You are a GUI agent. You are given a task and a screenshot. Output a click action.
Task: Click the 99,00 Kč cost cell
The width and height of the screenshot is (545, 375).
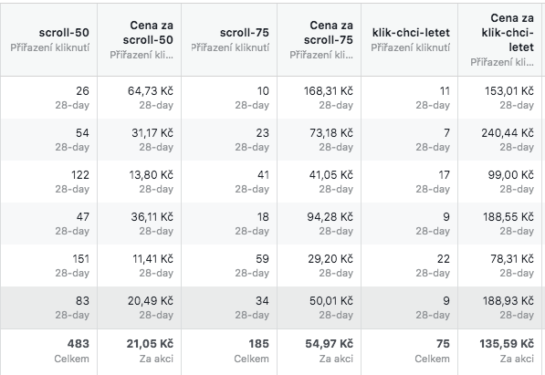coord(499,182)
